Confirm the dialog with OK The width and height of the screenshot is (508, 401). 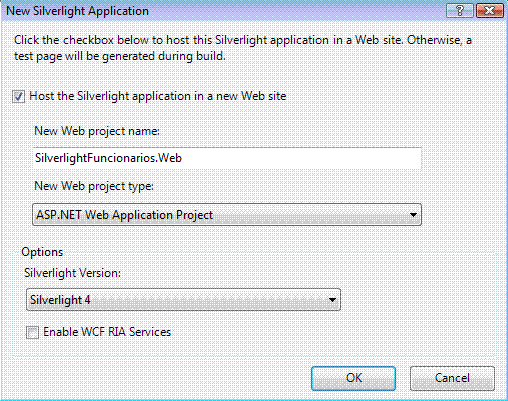point(353,378)
